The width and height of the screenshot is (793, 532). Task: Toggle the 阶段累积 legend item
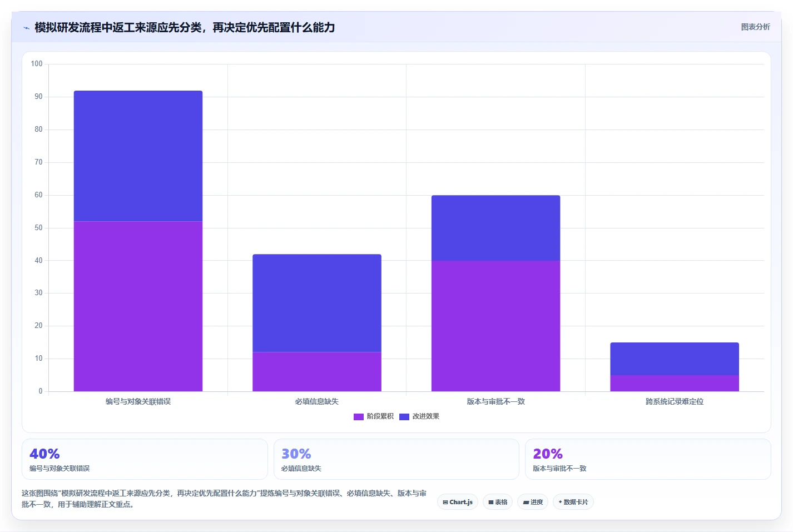pyautogui.click(x=374, y=416)
